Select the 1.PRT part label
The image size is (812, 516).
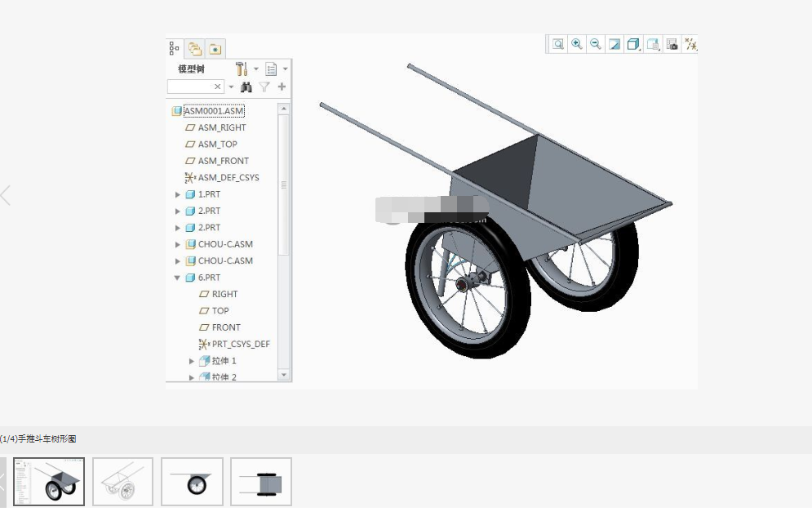pos(209,194)
